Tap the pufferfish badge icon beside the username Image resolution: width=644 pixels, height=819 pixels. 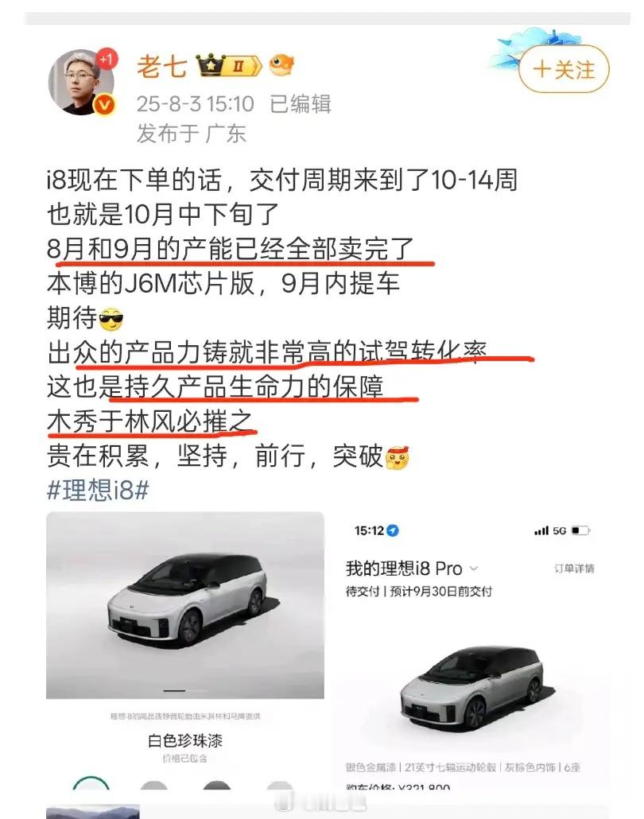pyautogui.click(x=281, y=65)
